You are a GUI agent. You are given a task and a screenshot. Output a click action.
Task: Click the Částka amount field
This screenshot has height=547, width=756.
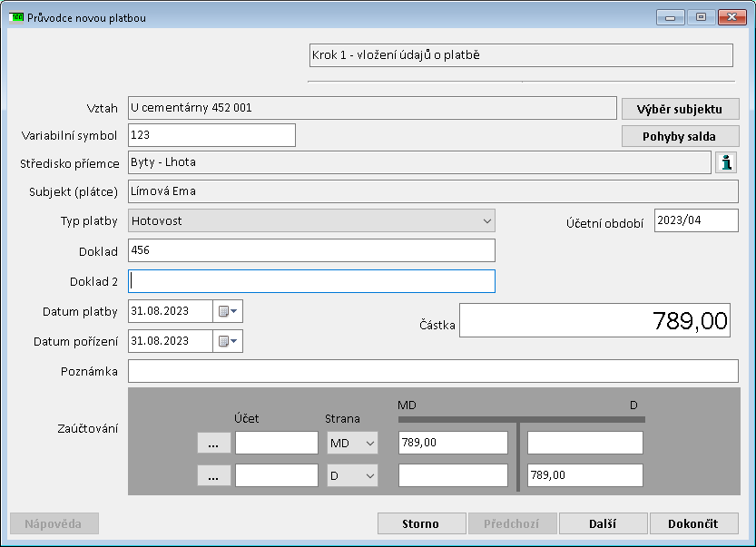point(594,320)
